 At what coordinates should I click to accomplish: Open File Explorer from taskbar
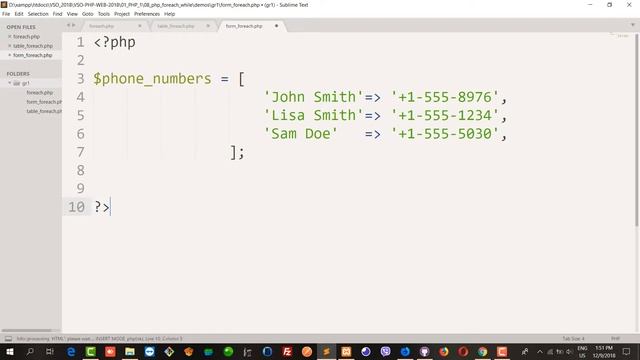130,351
